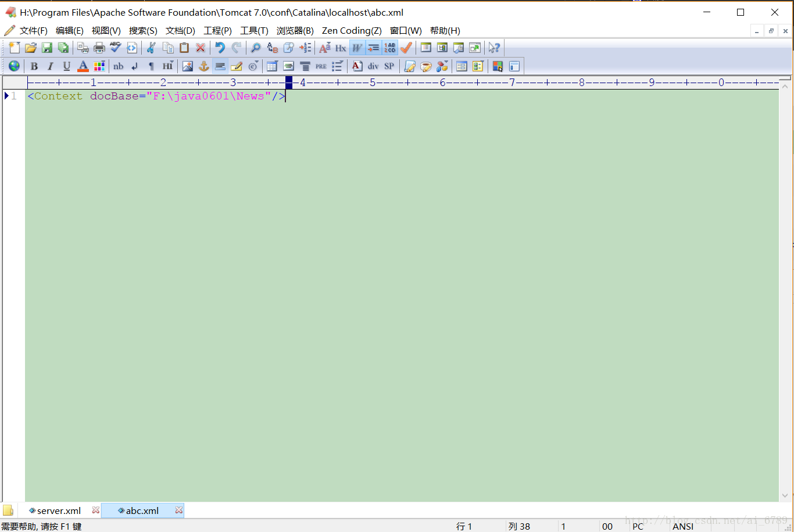The width and height of the screenshot is (794, 532).
Task: Click the ANSI encoding status field
Action: [x=684, y=526]
